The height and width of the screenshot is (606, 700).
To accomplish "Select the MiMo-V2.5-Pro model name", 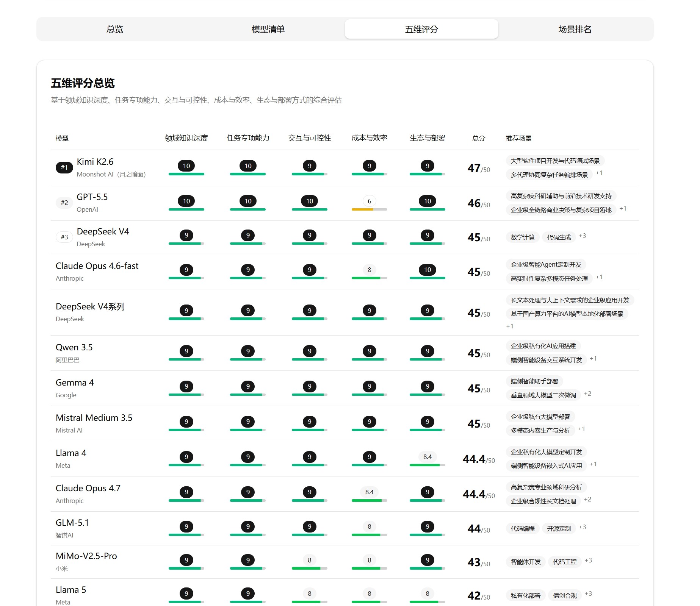I will coord(86,556).
